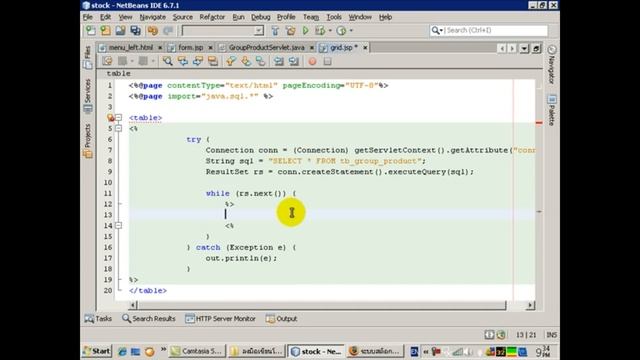Image resolution: width=640 pixels, height=360 pixels.
Task: Click Find Previous Occurrence icon
Action: (182, 61)
